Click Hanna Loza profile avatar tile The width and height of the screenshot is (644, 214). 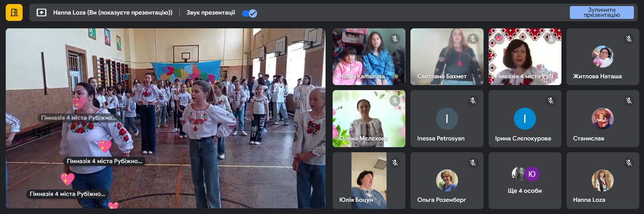point(603,181)
